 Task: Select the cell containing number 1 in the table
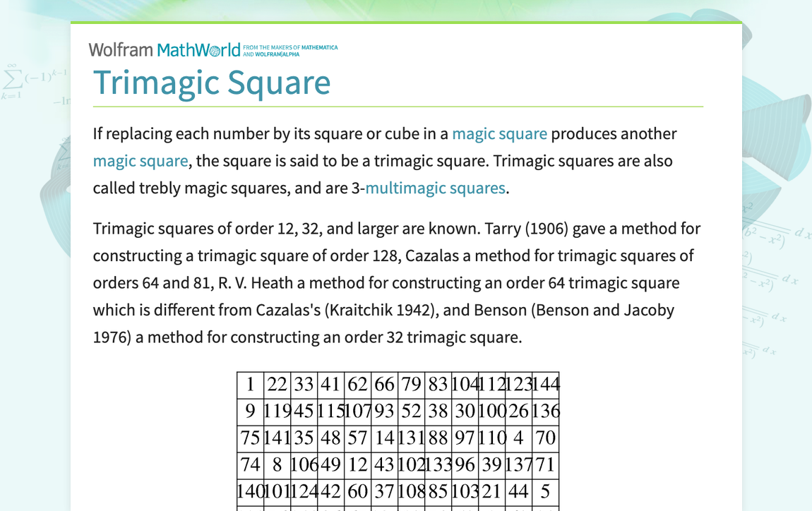point(249,384)
